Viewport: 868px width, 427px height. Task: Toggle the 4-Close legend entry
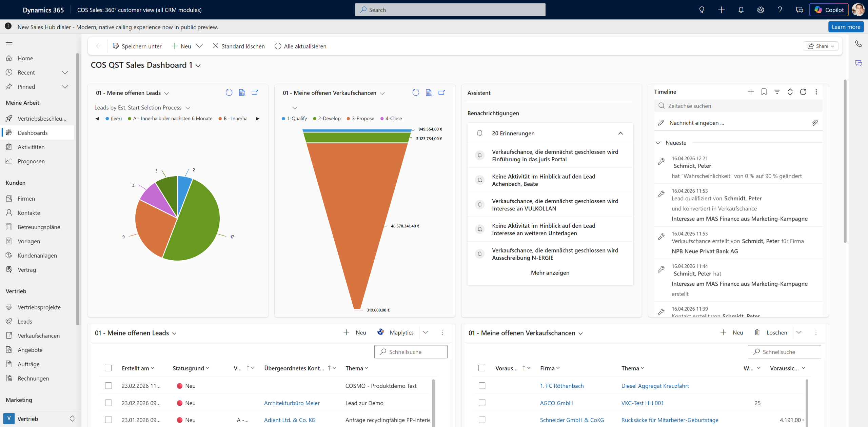point(391,119)
